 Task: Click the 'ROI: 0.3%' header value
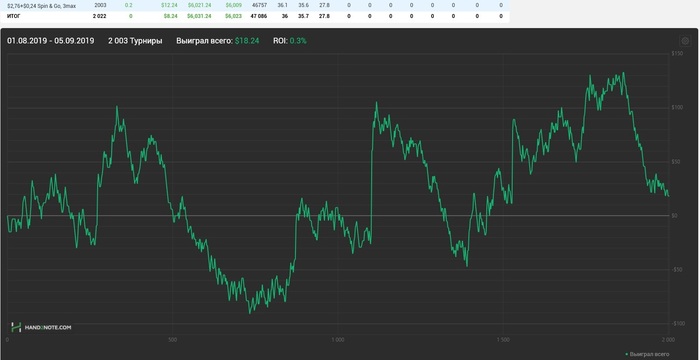(x=290, y=41)
